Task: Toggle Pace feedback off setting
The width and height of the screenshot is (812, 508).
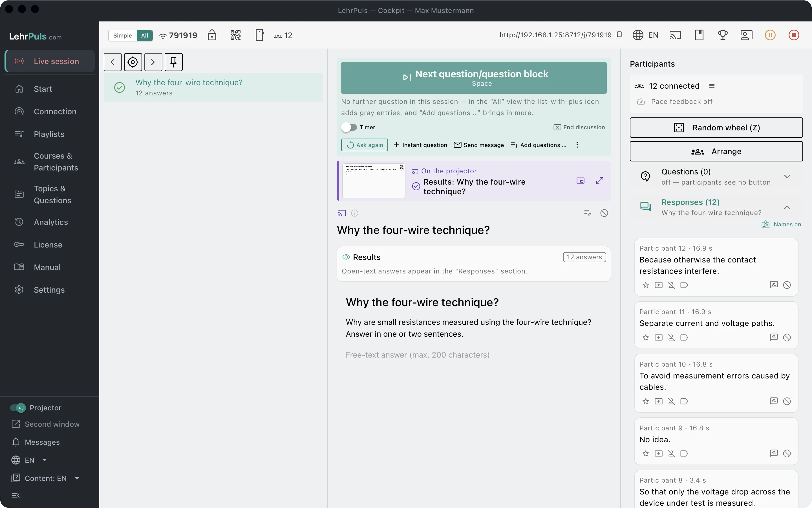Action: point(675,102)
